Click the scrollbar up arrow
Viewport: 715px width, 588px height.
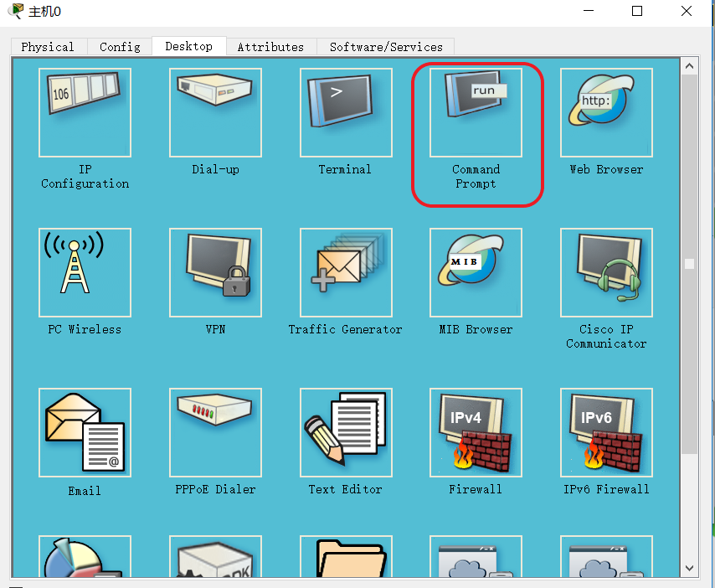690,66
